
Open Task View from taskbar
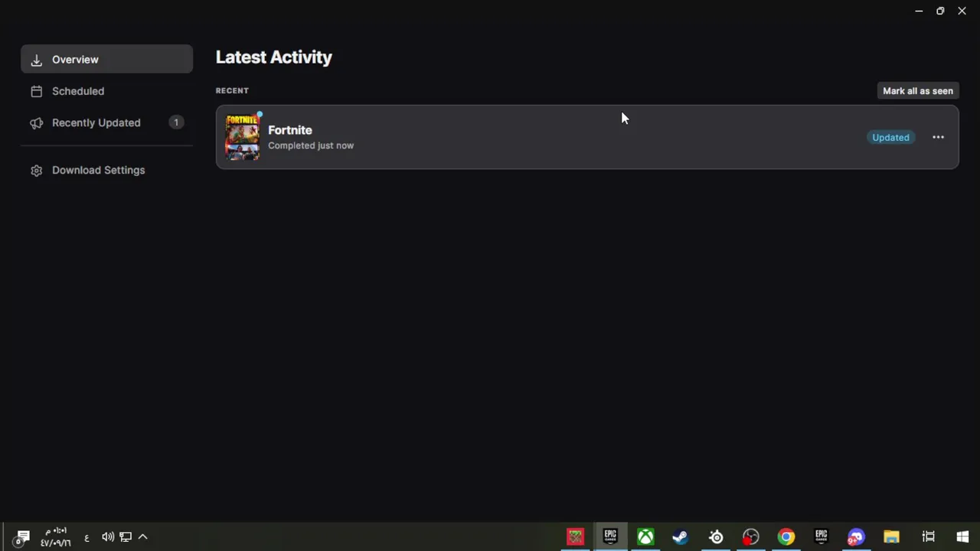click(928, 536)
